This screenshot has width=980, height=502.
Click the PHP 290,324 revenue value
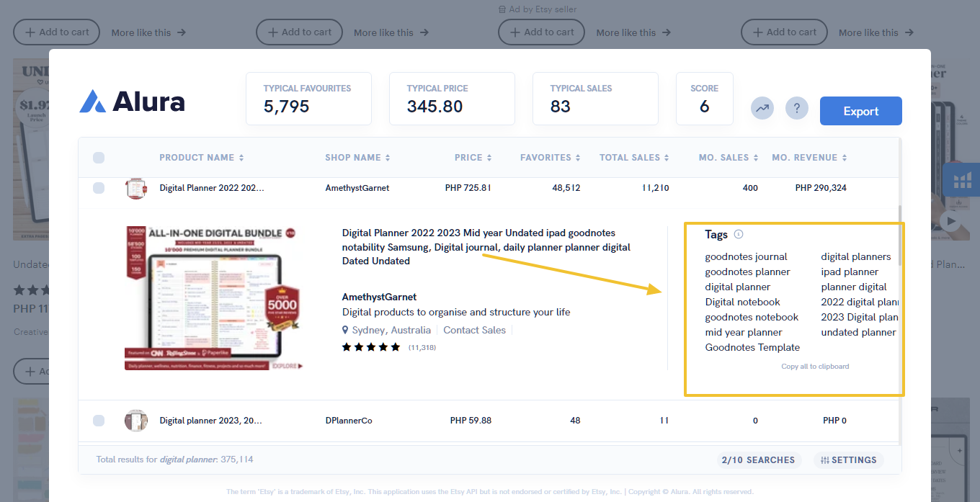click(x=821, y=188)
